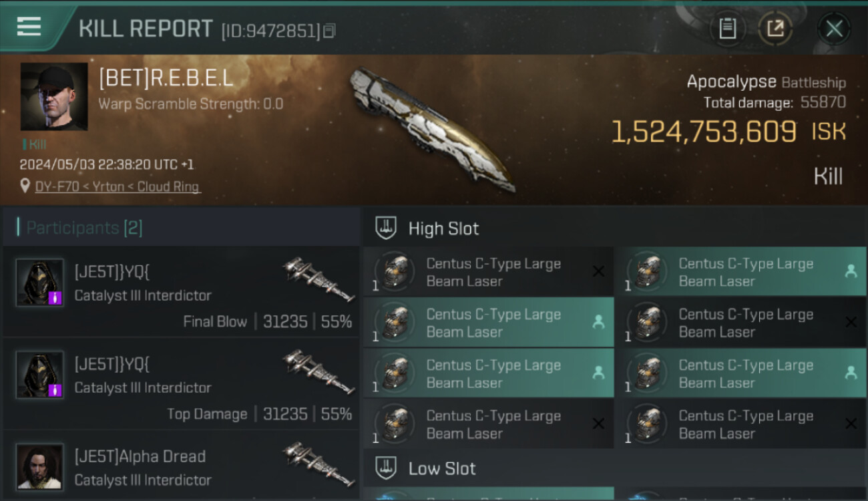Image resolution: width=868 pixels, height=501 pixels.
Task: Share the kill report externally
Action: 775,29
